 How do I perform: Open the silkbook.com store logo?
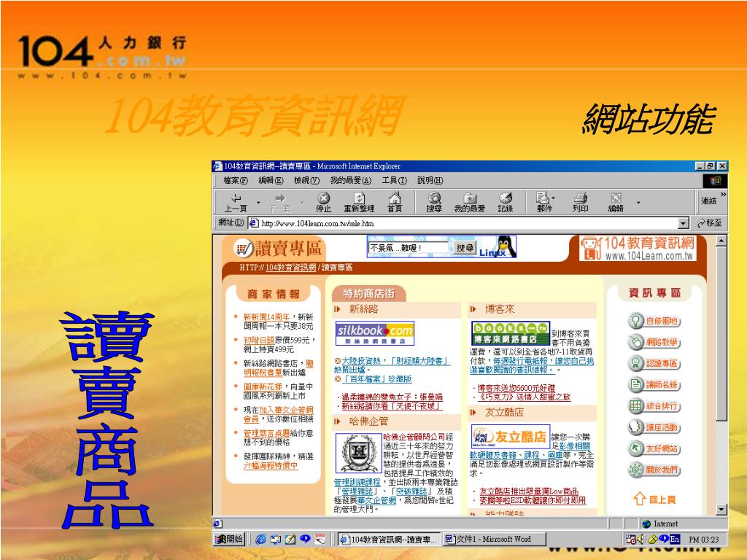(375, 333)
